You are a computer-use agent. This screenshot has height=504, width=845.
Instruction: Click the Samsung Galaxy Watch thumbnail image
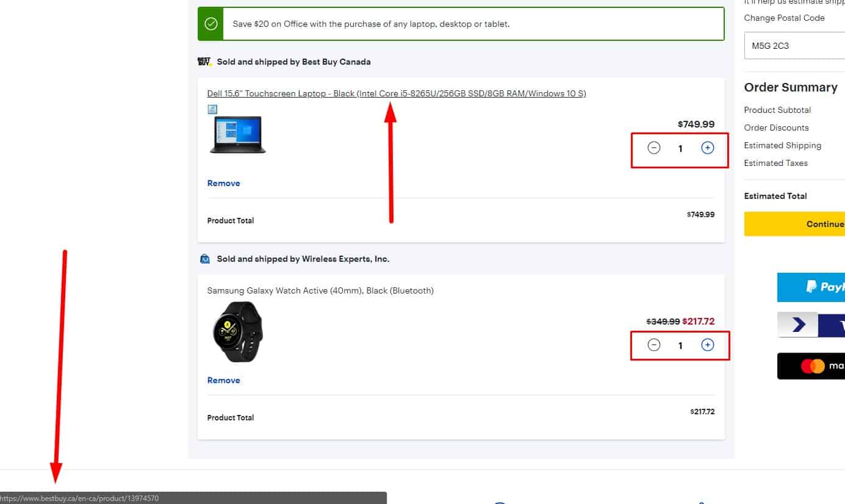pyautogui.click(x=237, y=331)
